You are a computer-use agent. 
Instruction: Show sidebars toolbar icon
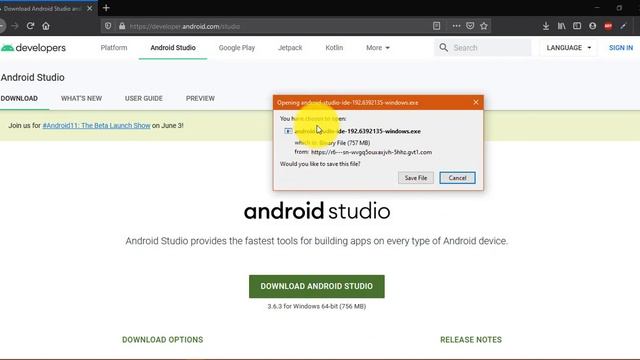pos(577,26)
